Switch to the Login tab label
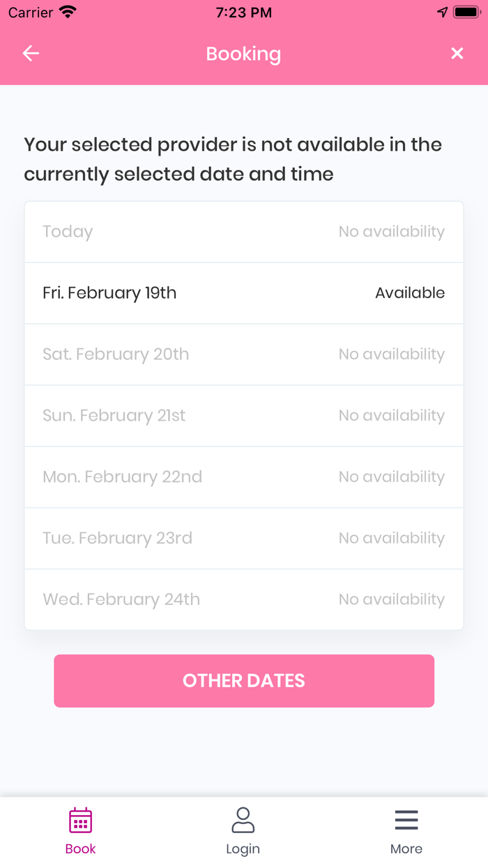This screenshot has height=868, width=488. coord(243,849)
